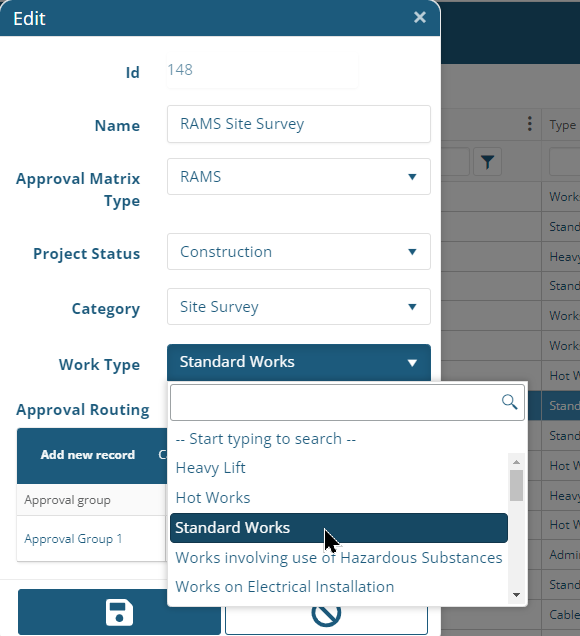Click the scrollbar down arrow in list

tap(516, 595)
